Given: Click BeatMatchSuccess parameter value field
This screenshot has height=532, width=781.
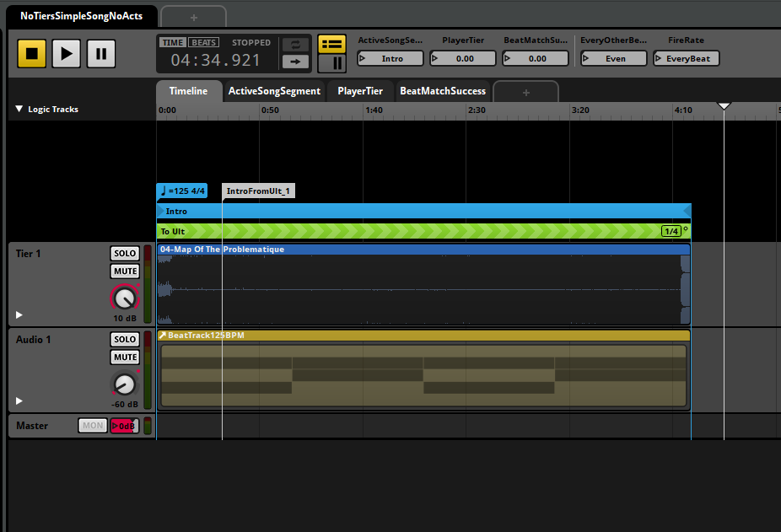Looking at the screenshot, I should click(x=536, y=58).
